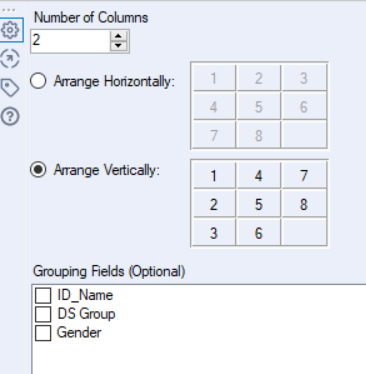Open the Help question mark icon
The image size is (366, 374).
pos(10,117)
